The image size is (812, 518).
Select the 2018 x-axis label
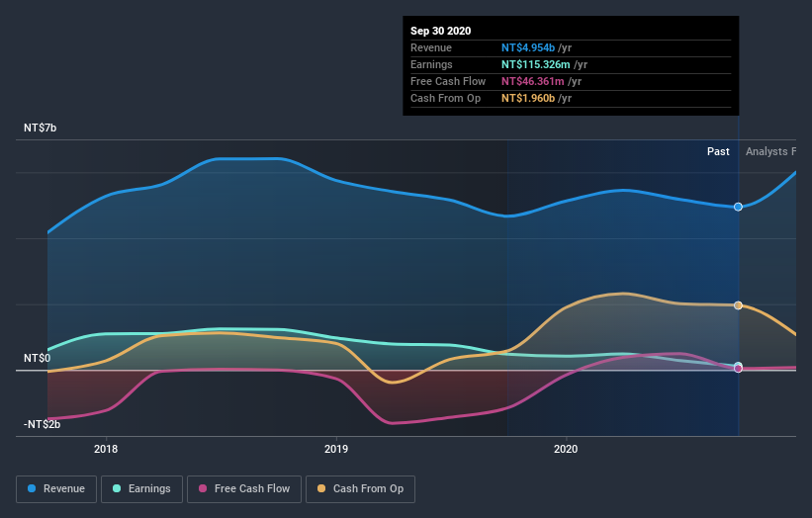[x=106, y=449]
